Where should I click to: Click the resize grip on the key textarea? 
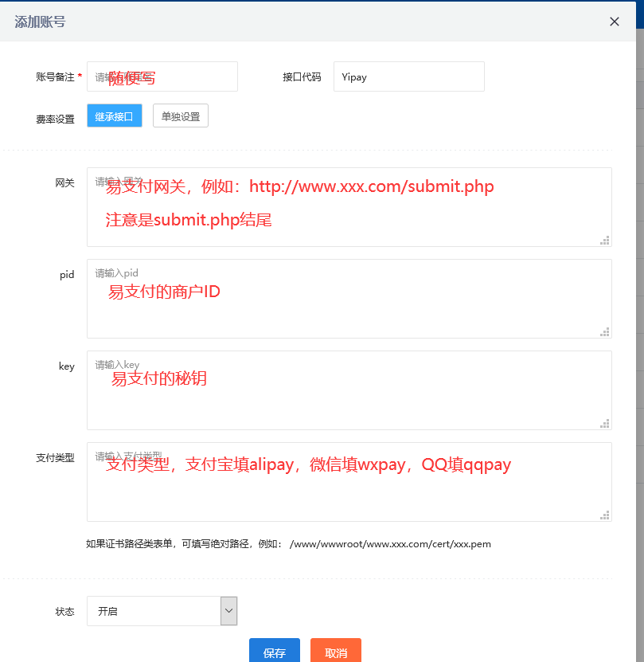click(605, 424)
